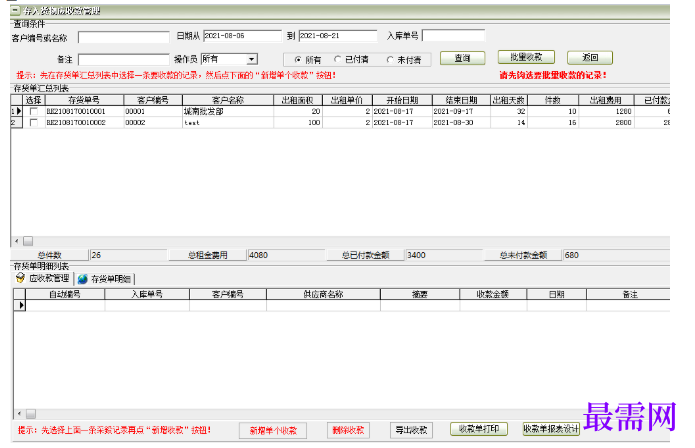
Task: Click rental fee cell 2800
Action: [606, 123]
